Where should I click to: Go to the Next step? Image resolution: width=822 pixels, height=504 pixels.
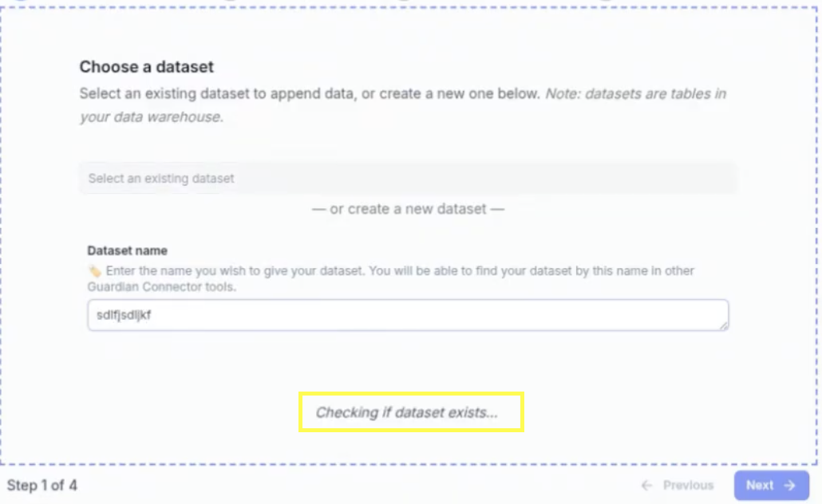click(771, 485)
